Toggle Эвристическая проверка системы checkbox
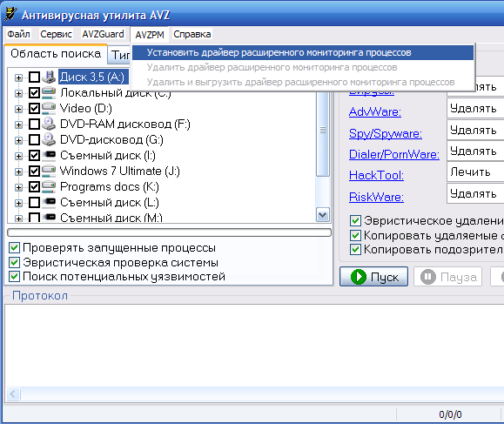The image size is (504, 424). (x=14, y=262)
